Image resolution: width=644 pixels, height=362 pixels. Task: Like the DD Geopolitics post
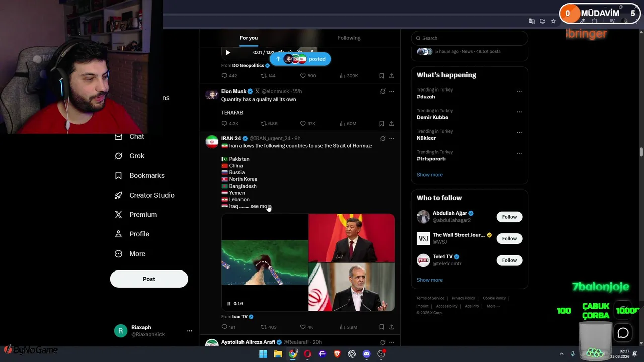pos(308,76)
